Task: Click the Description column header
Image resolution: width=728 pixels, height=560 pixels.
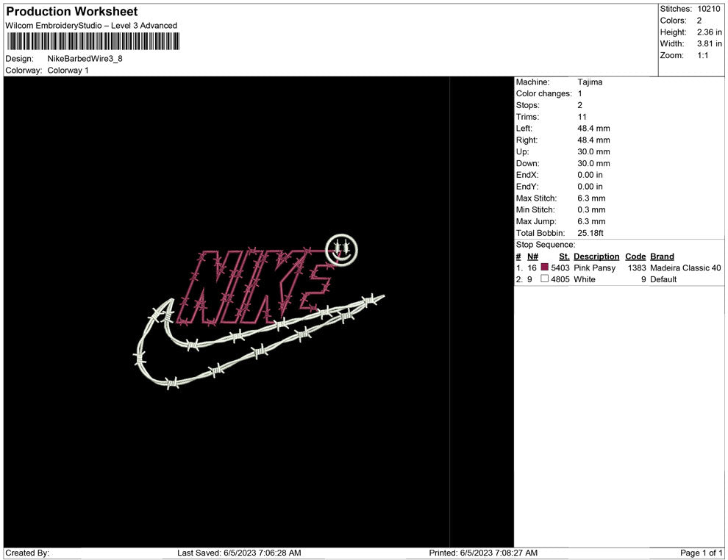Action: pos(596,256)
